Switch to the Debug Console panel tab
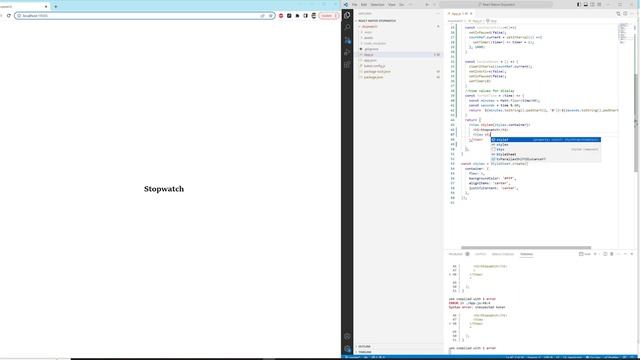Viewport: 640px width, 360px height. [503, 254]
